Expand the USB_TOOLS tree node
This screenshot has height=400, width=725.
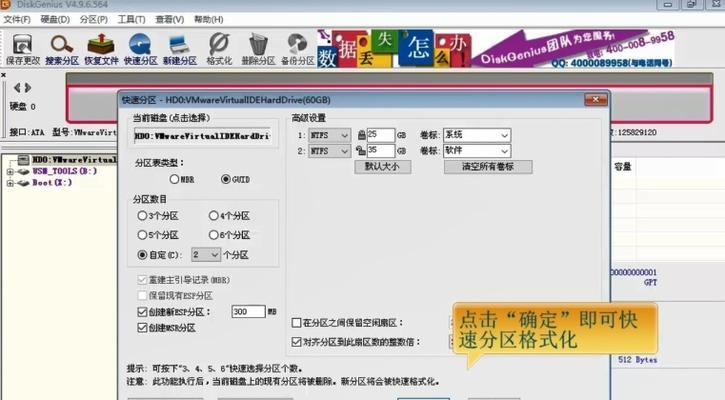(x=10, y=172)
